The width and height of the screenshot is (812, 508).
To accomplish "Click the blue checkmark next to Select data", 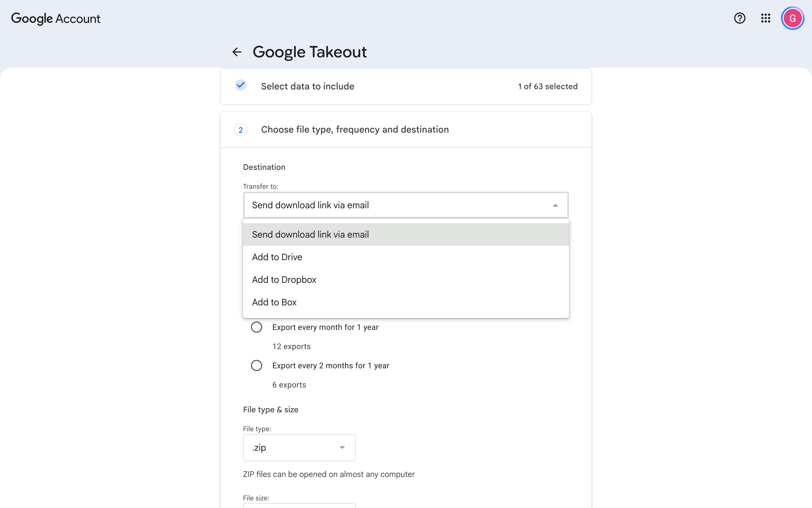I will tap(240, 85).
